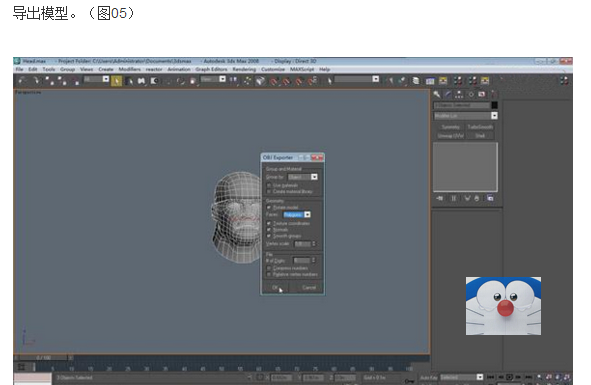The width and height of the screenshot is (591, 385).
Task: Choose the highlighted Select Object tool
Action: coord(116,81)
